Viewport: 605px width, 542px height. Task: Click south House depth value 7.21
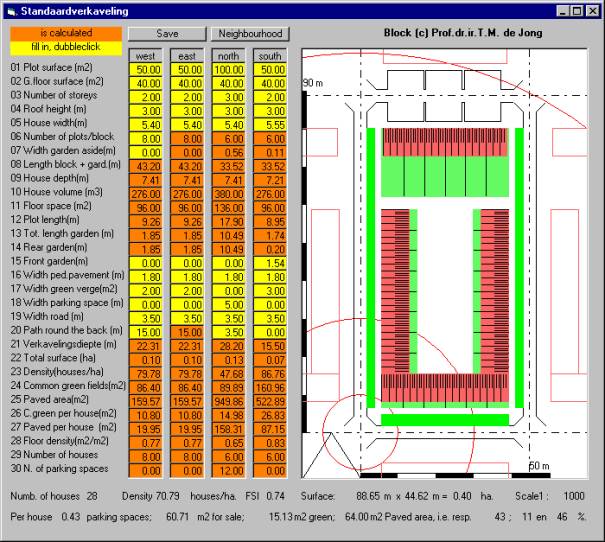coord(270,180)
